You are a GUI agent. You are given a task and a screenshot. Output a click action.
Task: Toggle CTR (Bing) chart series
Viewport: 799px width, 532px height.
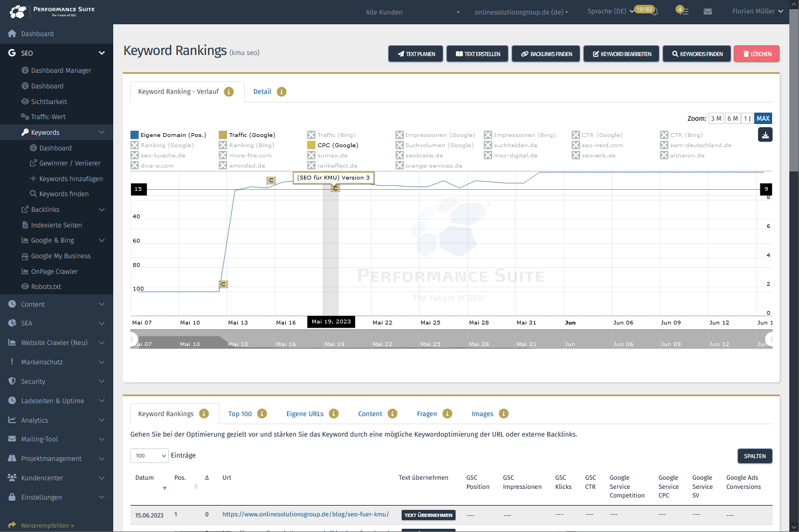click(x=664, y=135)
